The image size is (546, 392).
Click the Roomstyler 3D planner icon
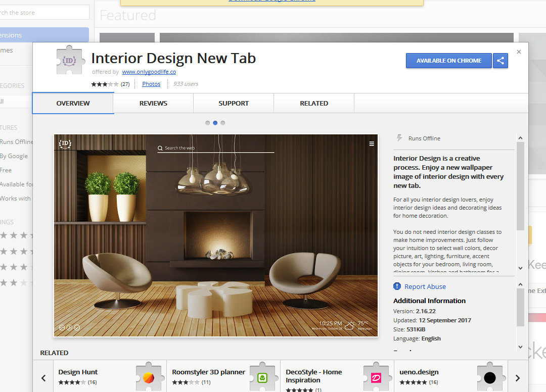[x=262, y=377]
